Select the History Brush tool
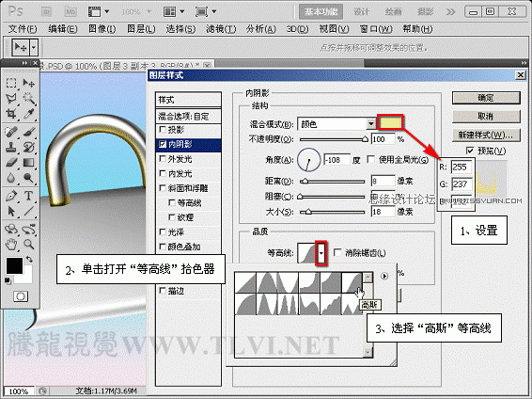This screenshot has height=399, width=532. (28, 147)
